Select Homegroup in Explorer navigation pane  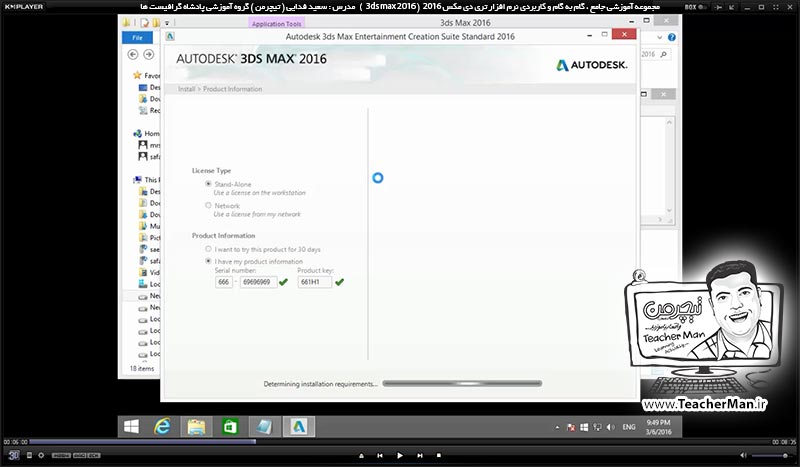(x=146, y=133)
